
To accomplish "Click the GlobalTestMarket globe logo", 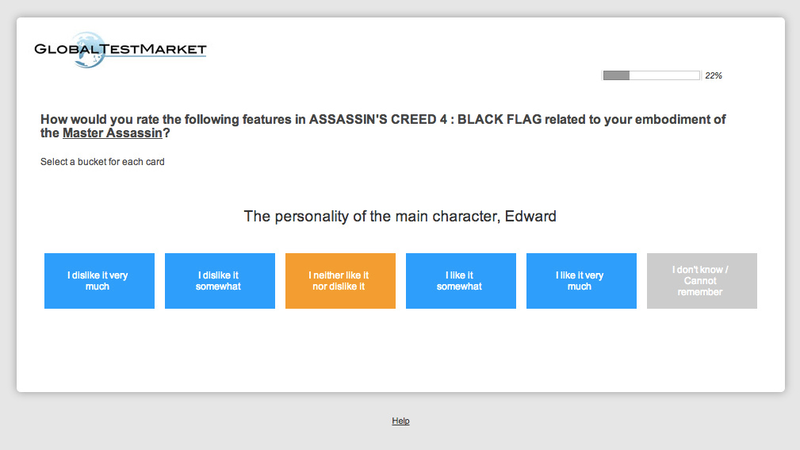I will tap(88, 50).
